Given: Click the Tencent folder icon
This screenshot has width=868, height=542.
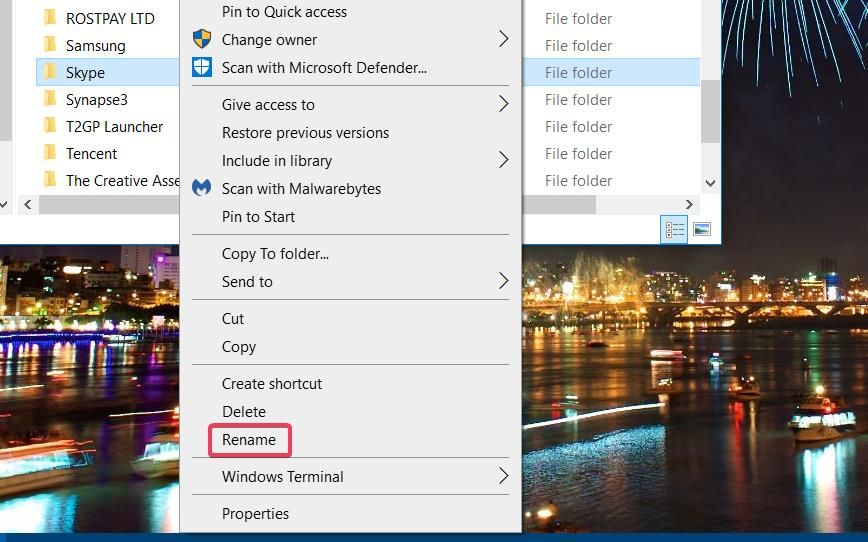Looking at the screenshot, I should click(50, 152).
